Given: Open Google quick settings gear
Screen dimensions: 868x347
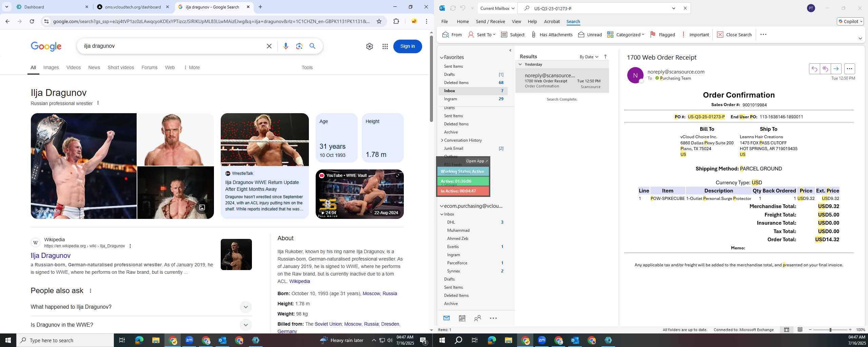Looking at the screenshot, I should tap(370, 46).
